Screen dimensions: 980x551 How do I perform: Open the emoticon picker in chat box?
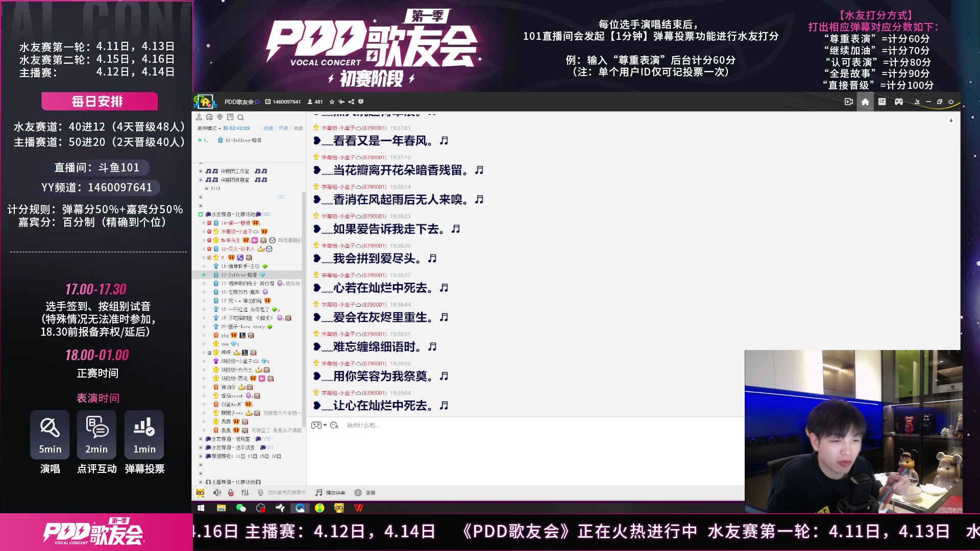coord(334,425)
